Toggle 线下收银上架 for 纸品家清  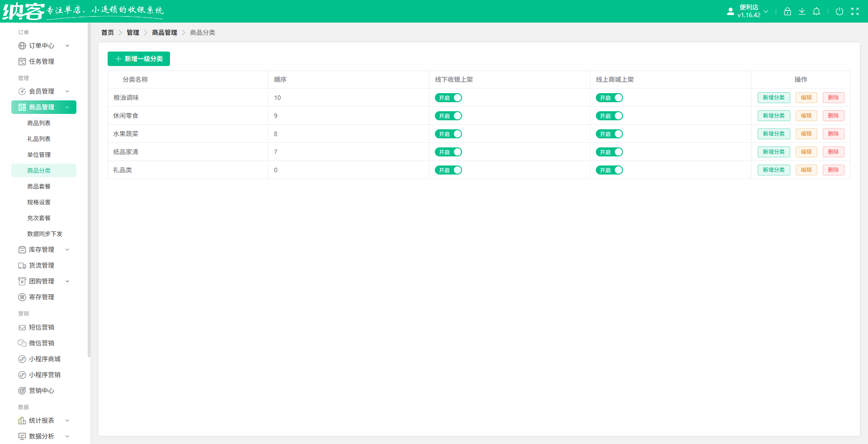[448, 152]
